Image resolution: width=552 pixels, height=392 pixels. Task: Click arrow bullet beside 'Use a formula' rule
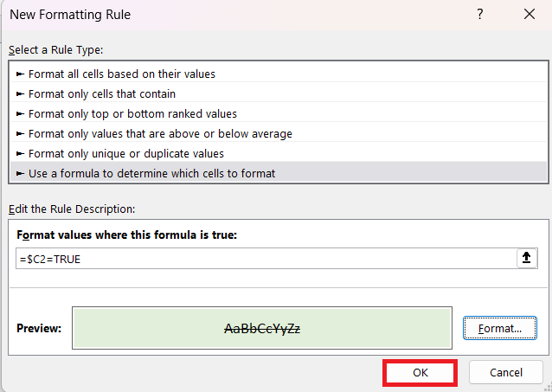21,174
